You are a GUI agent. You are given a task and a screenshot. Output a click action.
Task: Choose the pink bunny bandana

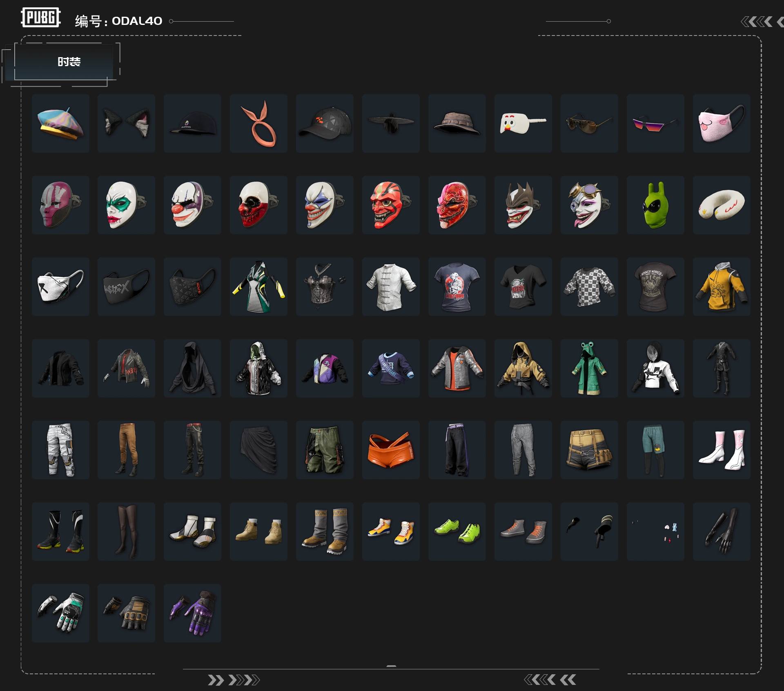coord(258,123)
